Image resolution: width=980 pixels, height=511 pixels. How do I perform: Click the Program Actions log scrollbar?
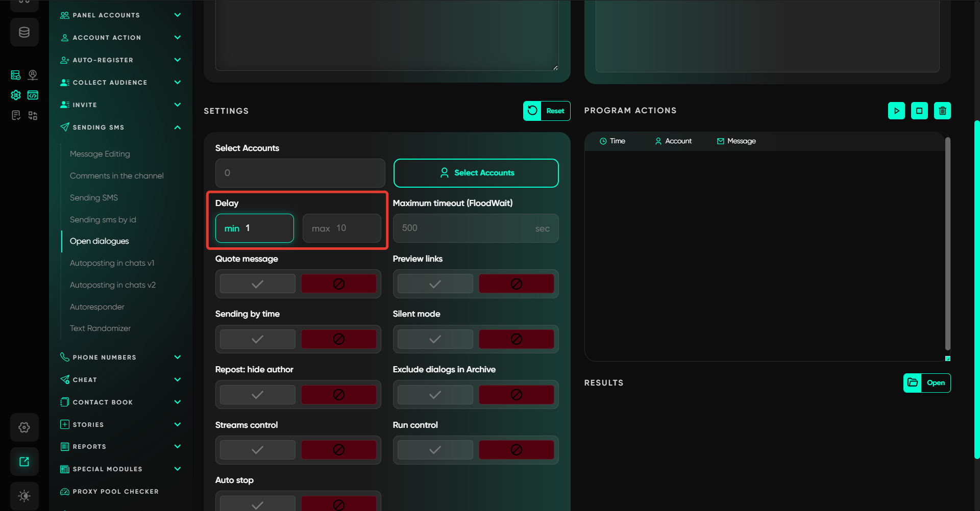[947, 244]
